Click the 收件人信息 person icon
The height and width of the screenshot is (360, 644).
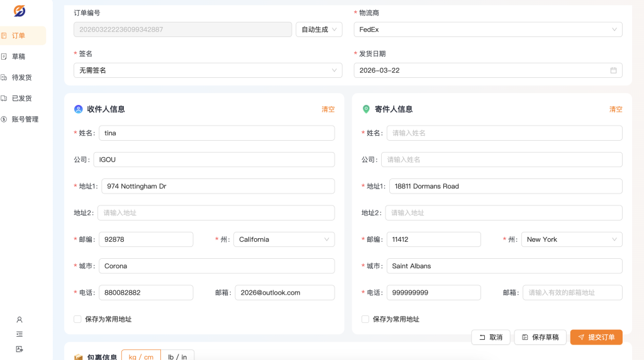79,109
